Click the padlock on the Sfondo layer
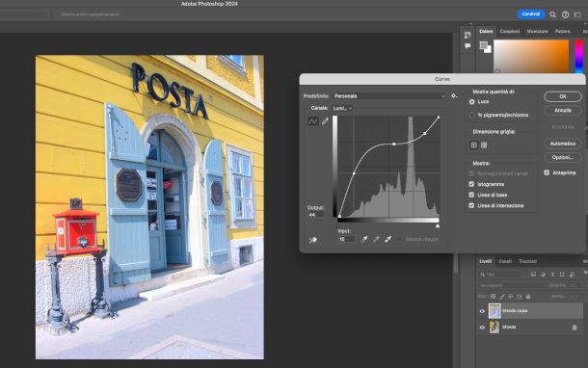Viewport: 588px width, 368px height. pyautogui.click(x=575, y=328)
